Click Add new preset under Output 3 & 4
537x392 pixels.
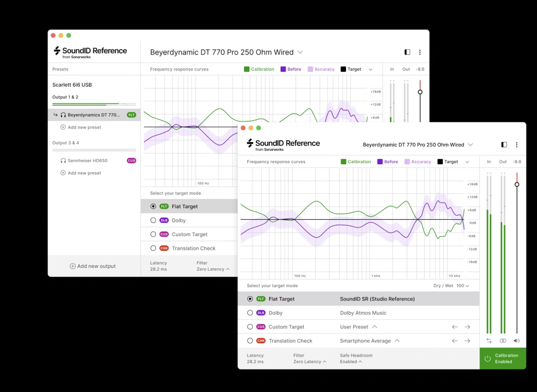(x=84, y=173)
